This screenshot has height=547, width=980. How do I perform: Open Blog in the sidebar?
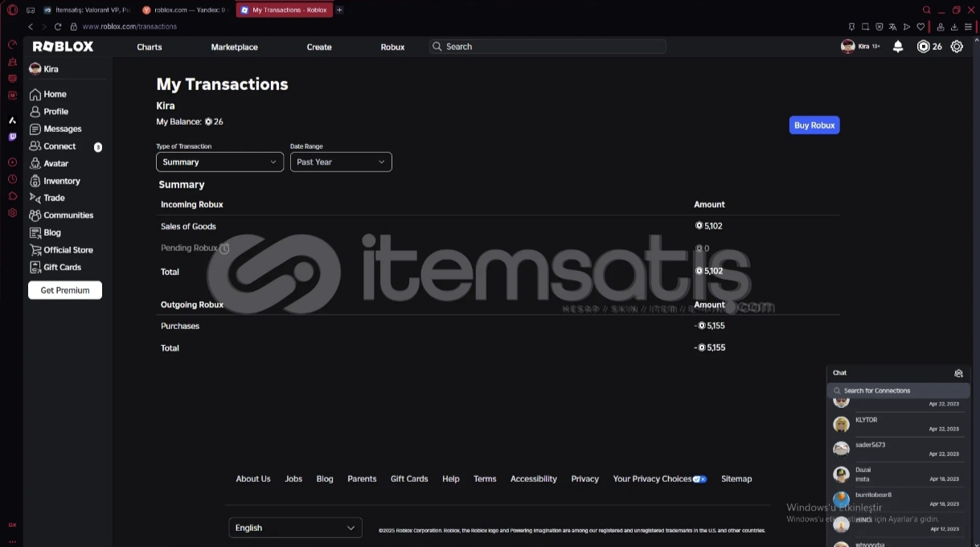point(45,232)
